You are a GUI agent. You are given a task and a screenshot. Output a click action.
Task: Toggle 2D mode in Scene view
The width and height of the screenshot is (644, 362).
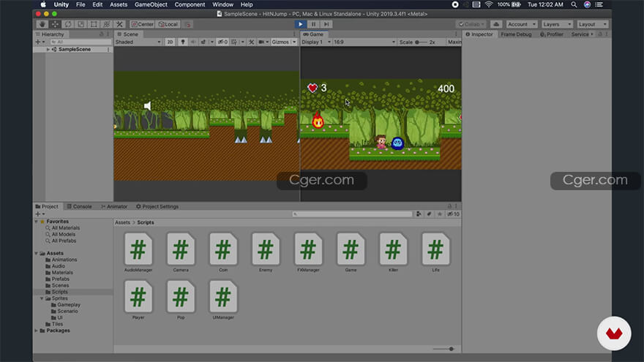coord(170,42)
